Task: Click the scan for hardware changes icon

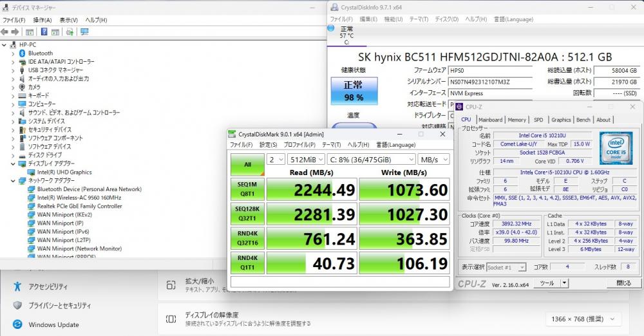Action: [x=70, y=32]
